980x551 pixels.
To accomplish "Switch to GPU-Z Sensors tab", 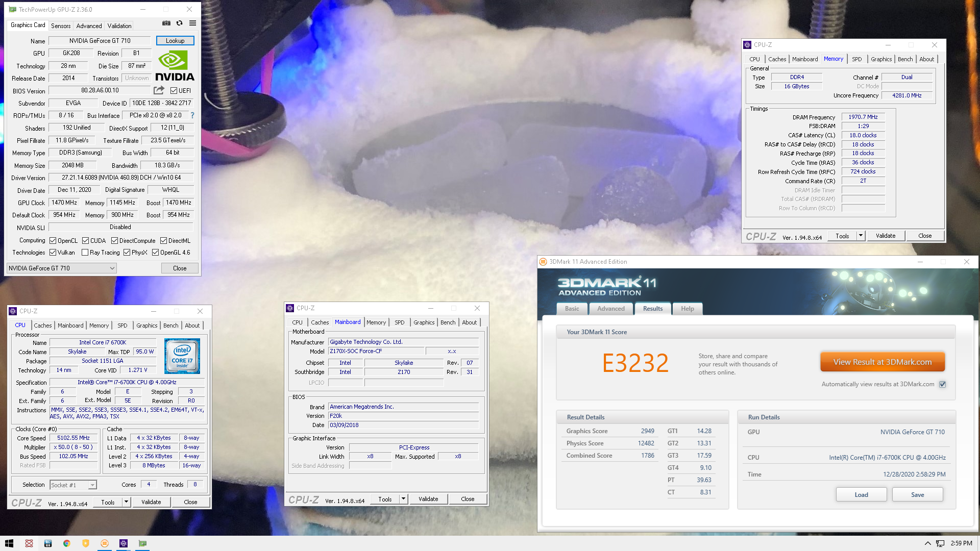I will point(61,26).
